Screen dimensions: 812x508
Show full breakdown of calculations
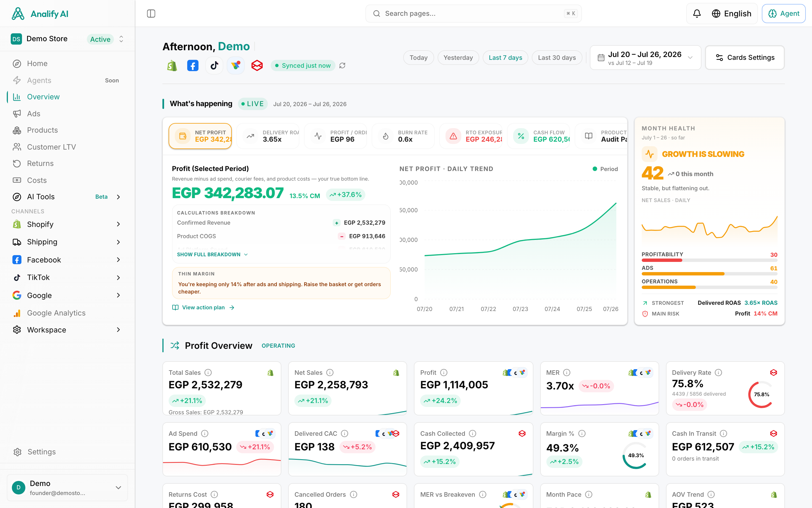pyautogui.click(x=212, y=255)
